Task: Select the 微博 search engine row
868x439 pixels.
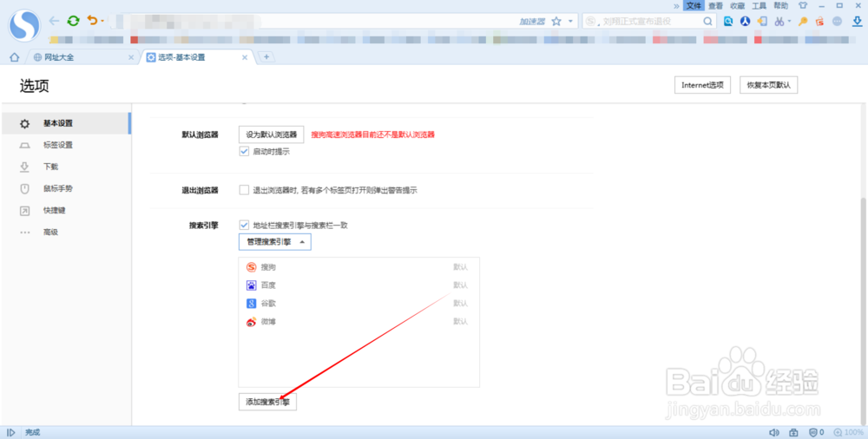Action: point(358,322)
